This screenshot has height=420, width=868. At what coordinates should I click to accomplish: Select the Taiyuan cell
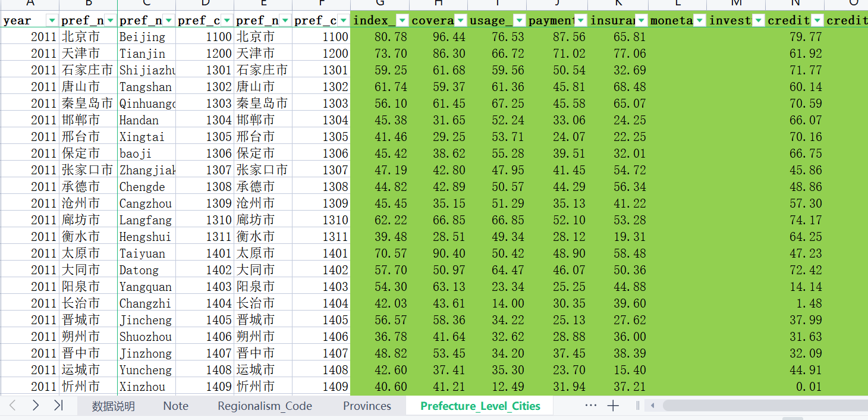click(x=146, y=253)
